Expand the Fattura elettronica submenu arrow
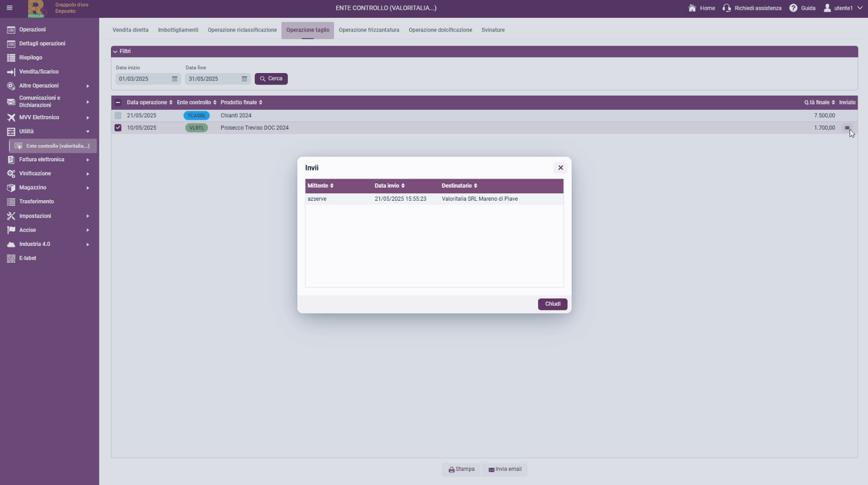The width and height of the screenshot is (868, 485). click(x=88, y=160)
